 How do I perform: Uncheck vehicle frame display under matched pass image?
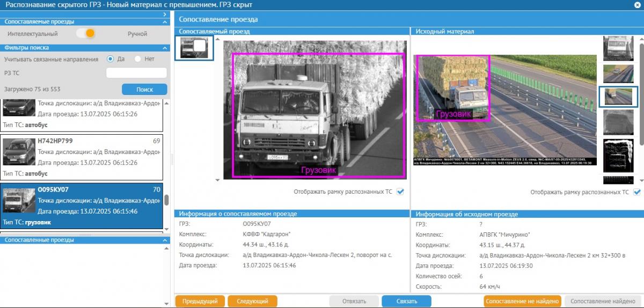pos(400,192)
